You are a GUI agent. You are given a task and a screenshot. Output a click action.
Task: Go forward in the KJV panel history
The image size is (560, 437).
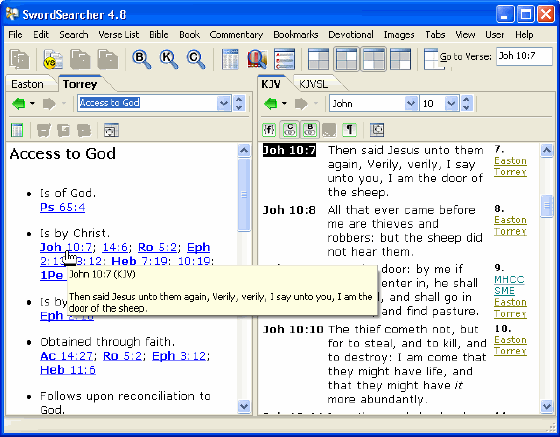click(301, 104)
